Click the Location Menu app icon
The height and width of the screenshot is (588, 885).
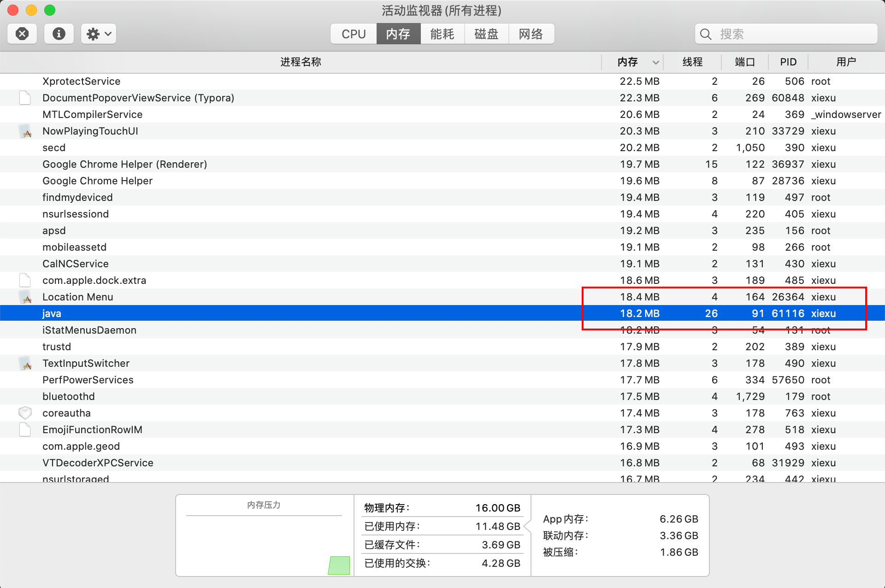[25, 297]
